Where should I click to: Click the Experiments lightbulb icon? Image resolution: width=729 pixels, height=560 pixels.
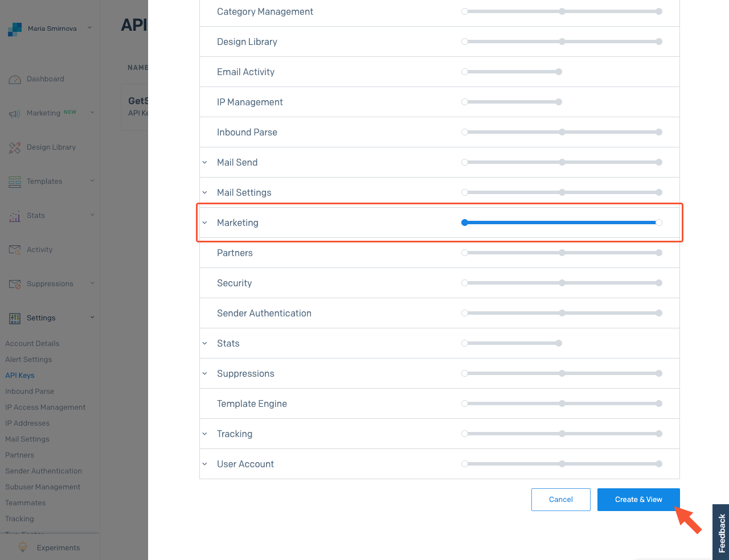(x=23, y=547)
